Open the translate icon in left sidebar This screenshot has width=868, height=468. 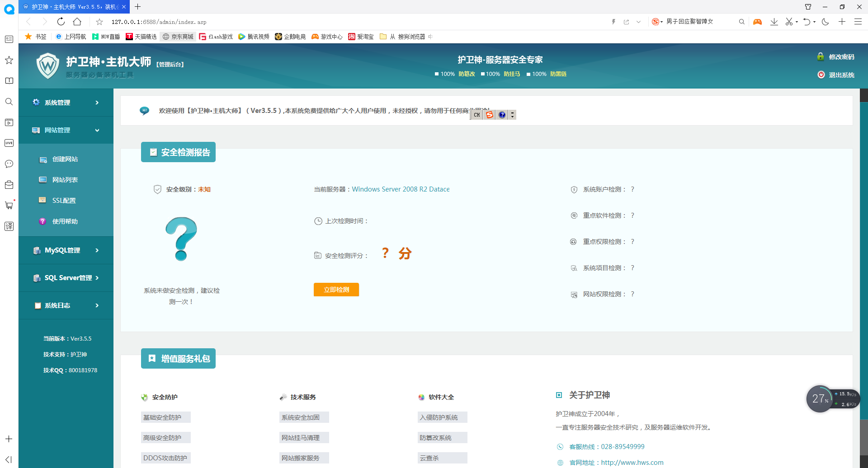9,226
